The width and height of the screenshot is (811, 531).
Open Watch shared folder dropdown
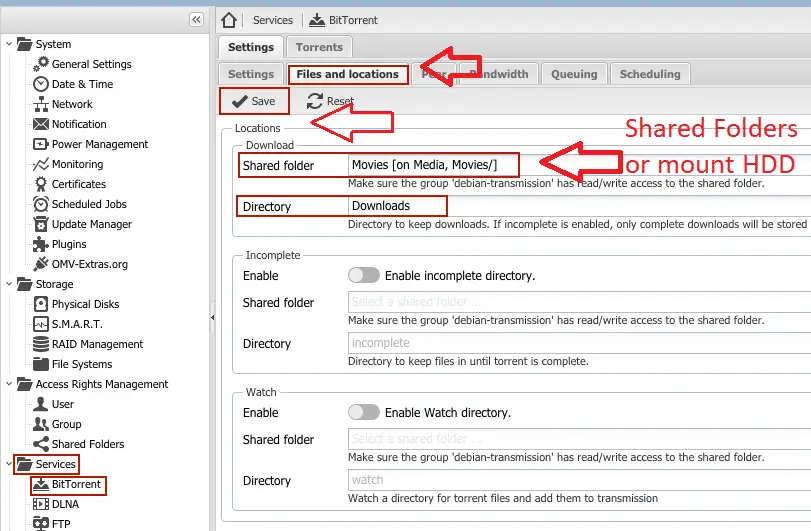[579, 438]
